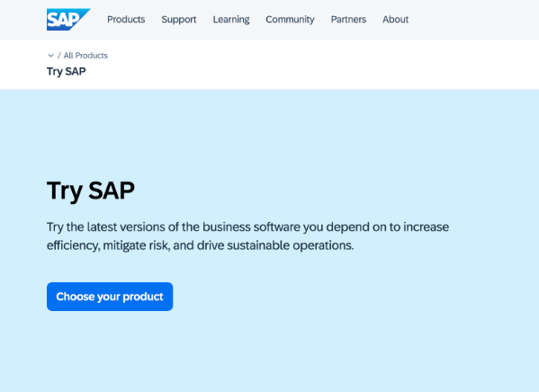Open the Support menu
The image size is (539, 392).
tap(179, 20)
